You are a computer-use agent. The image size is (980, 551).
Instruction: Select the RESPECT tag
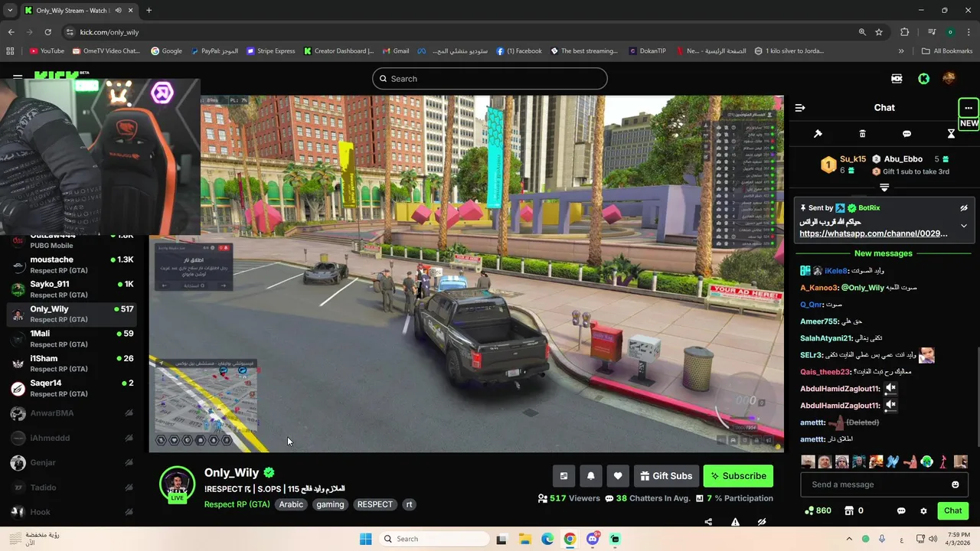click(x=375, y=504)
